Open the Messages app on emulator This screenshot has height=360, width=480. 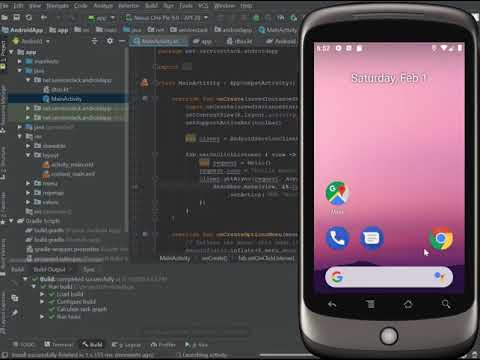pyautogui.click(x=371, y=238)
